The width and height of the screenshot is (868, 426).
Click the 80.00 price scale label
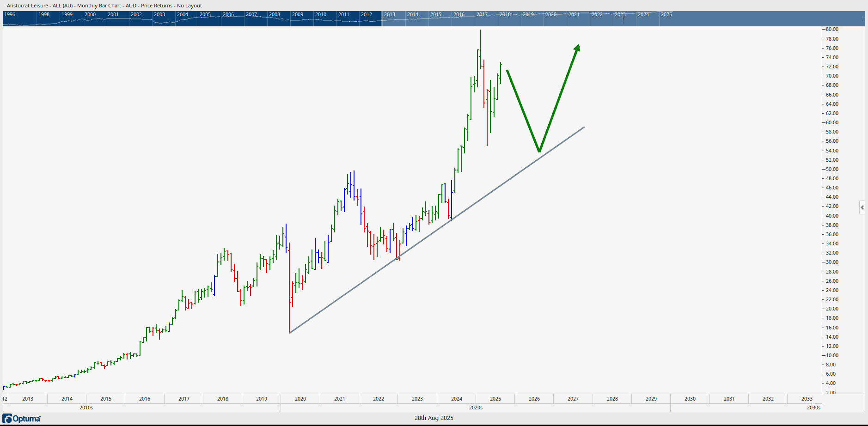click(832, 29)
